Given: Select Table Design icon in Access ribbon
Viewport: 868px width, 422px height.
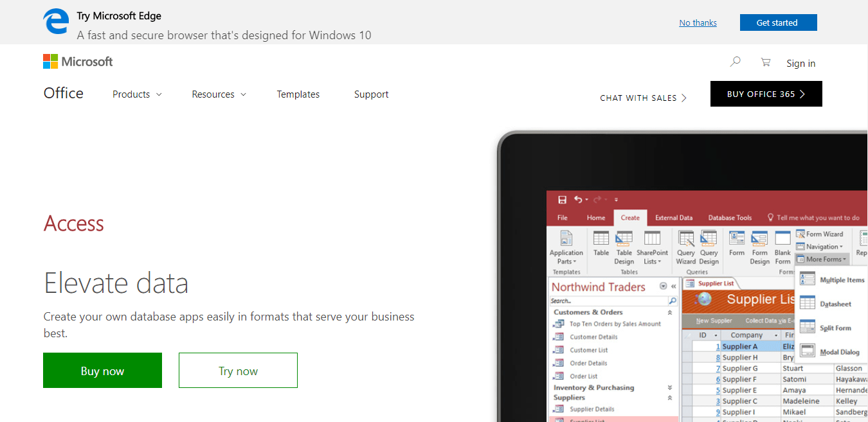Looking at the screenshot, I should click(x=624, y=238).
